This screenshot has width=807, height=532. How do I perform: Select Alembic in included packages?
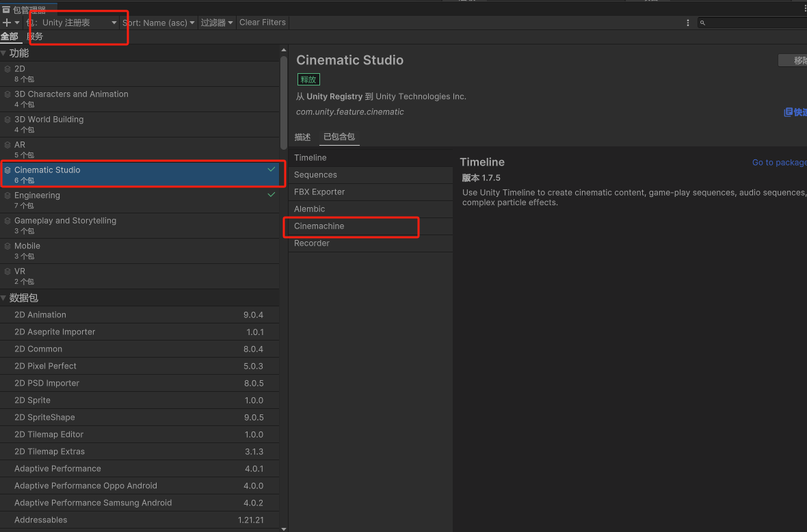click(x=371, y=209)
